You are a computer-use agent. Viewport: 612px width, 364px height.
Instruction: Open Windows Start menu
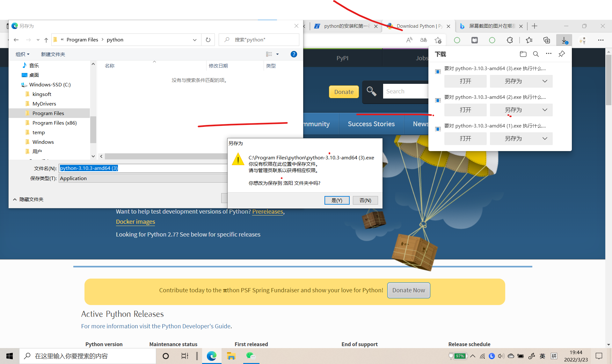10,356
